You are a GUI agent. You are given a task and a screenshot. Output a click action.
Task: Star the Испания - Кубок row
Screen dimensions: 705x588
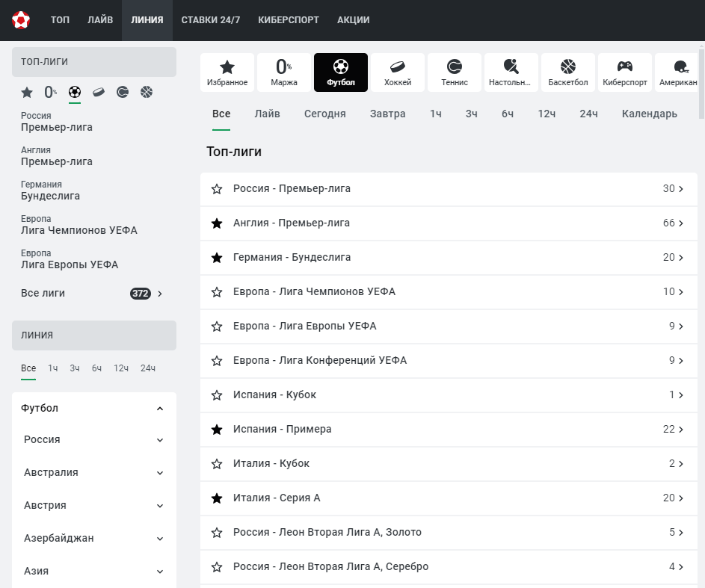tap(217, 395)
